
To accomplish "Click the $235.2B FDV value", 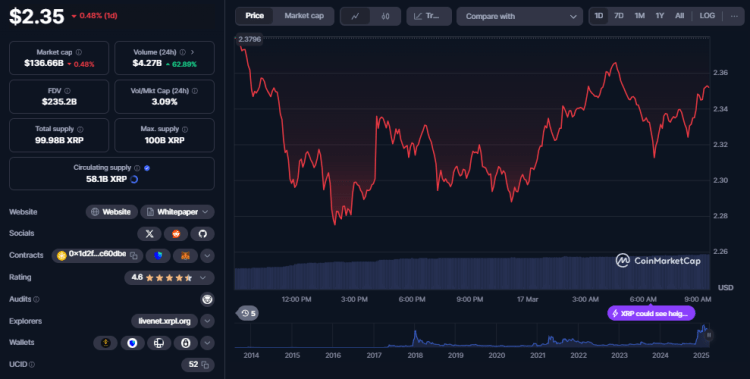I will click(x=59, y=102).
